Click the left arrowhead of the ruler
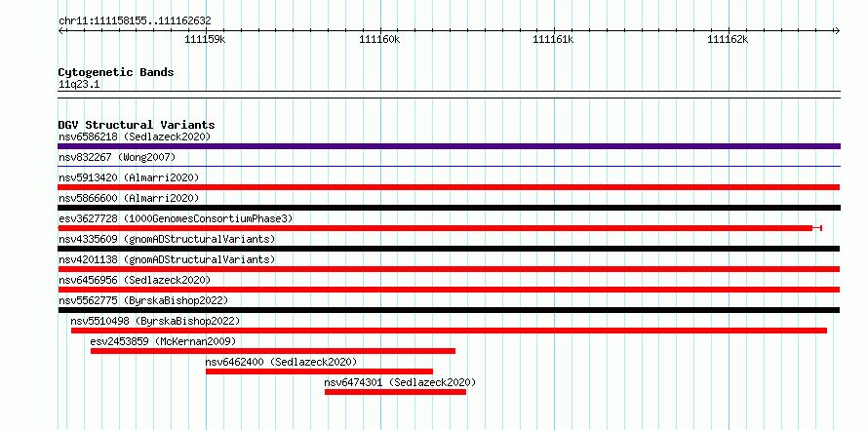868x430 pixels. pyautogui.click(x=60, y=30)
